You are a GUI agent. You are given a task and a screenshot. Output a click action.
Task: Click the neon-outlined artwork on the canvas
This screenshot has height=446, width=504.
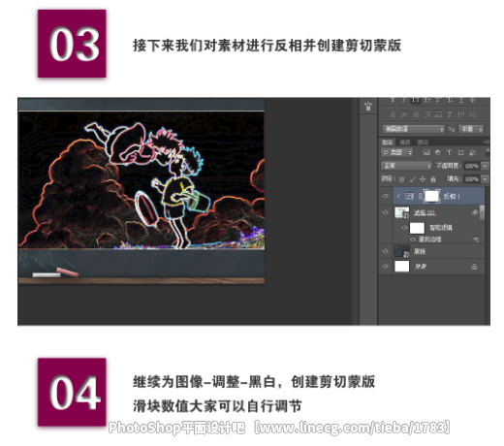pos(142,180)
